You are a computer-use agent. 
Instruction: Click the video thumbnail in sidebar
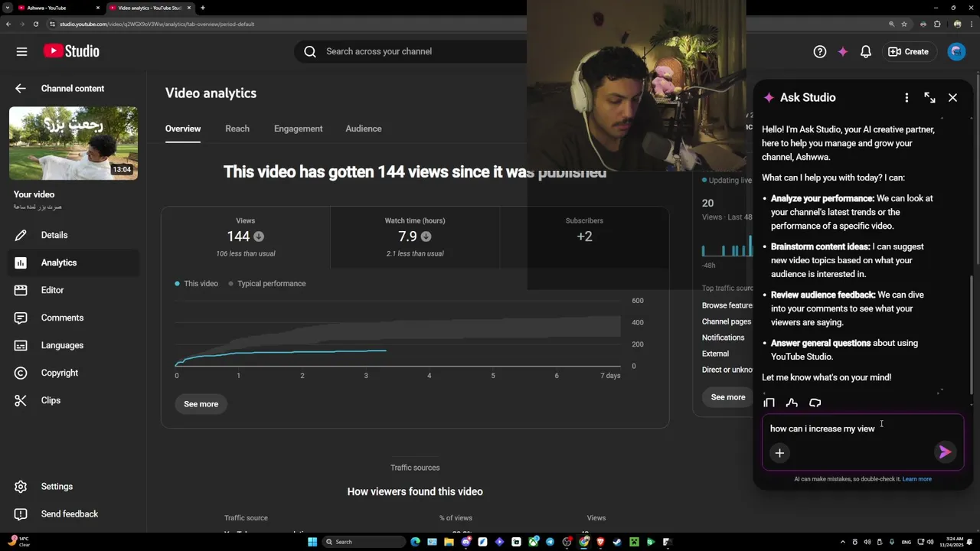point(73,143)
